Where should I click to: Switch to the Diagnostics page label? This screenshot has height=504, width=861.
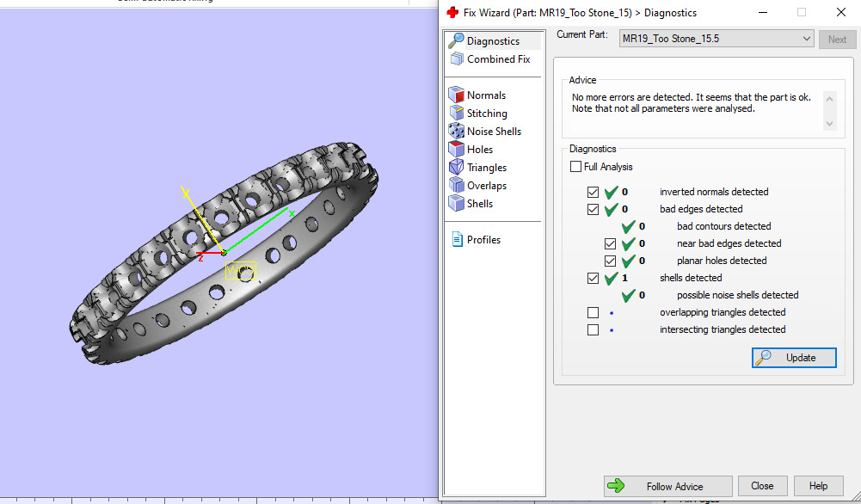493,41
